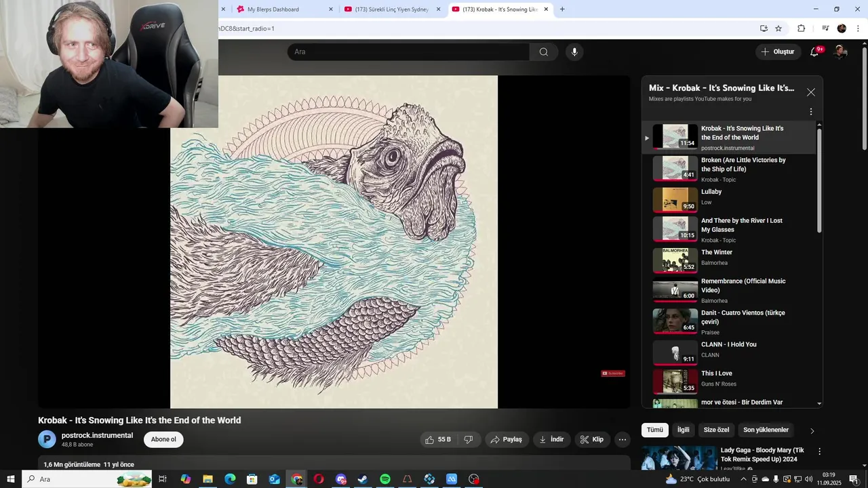The width and height of the screenshot is (868, 488).
Task: Open Chrome profile avatar
Action: [842, 28]
